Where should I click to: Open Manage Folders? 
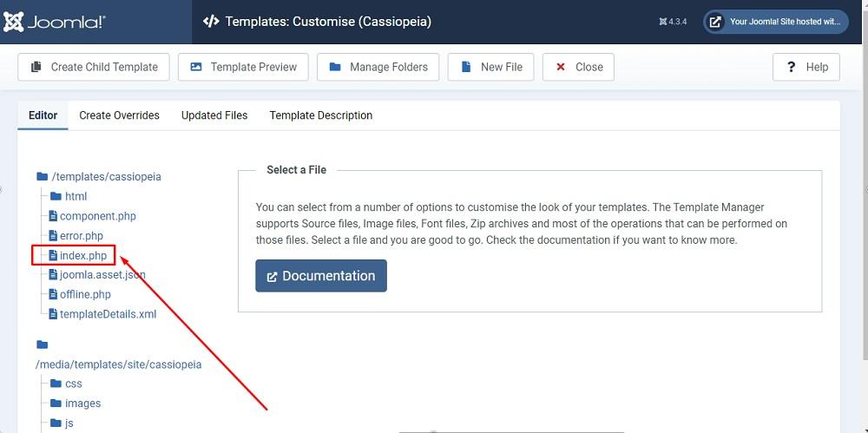378,67
